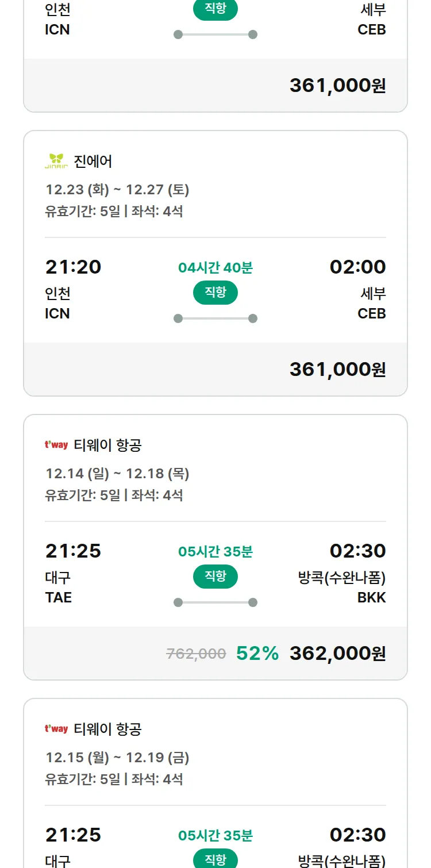Tap the 직항 badge on the topmost flight card
Image resolution: width=431 pixels, height=868 pixels.
pos(215,9)
